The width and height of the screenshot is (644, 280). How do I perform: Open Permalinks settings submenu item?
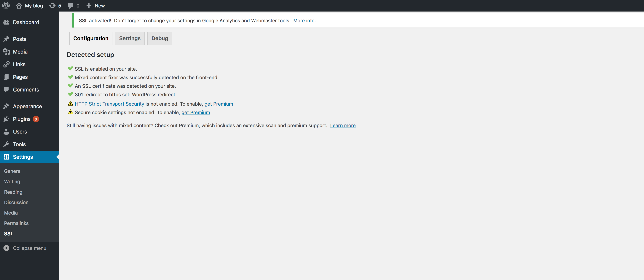(x=16, y=223)
